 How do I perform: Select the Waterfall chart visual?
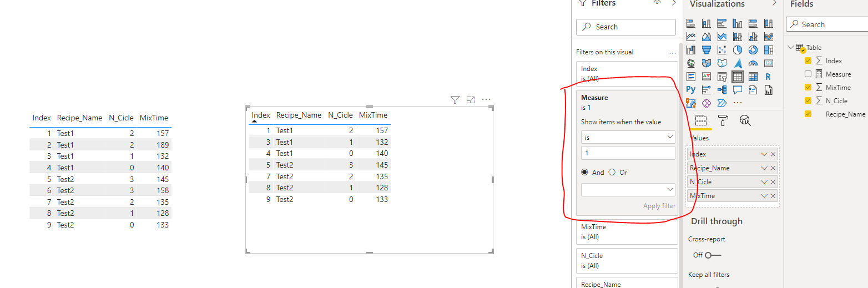coord(691,50)
